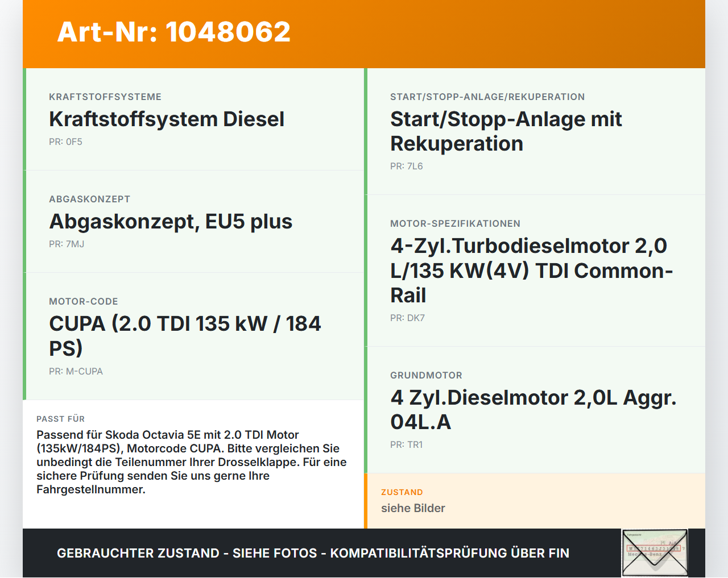Click the MOTOR-CODE category label
Screen dimensions: 728x578
point(84,302)
